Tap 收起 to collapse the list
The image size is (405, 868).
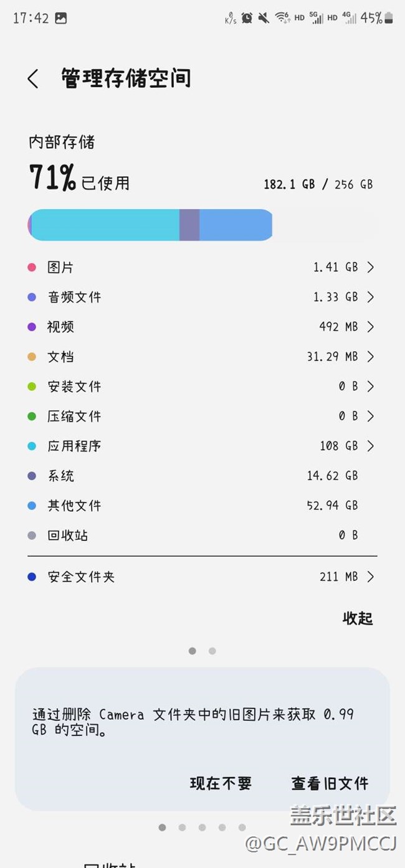[358, 618]
